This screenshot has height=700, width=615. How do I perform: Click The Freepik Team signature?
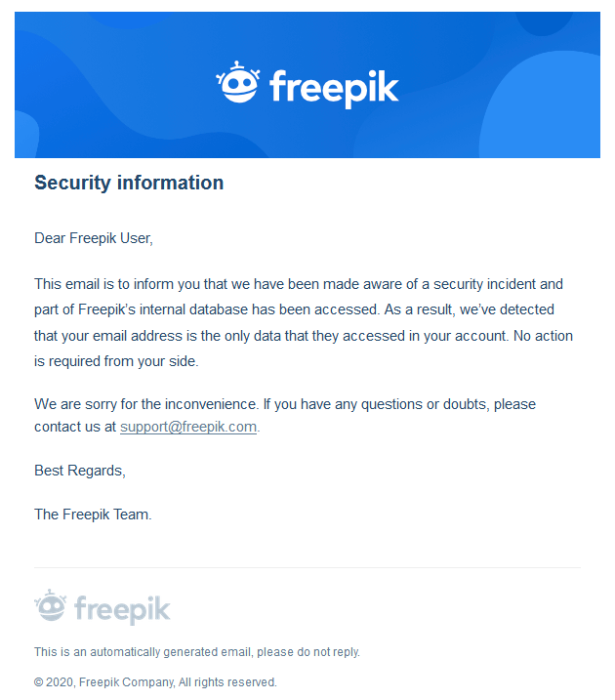pos(94,515)
